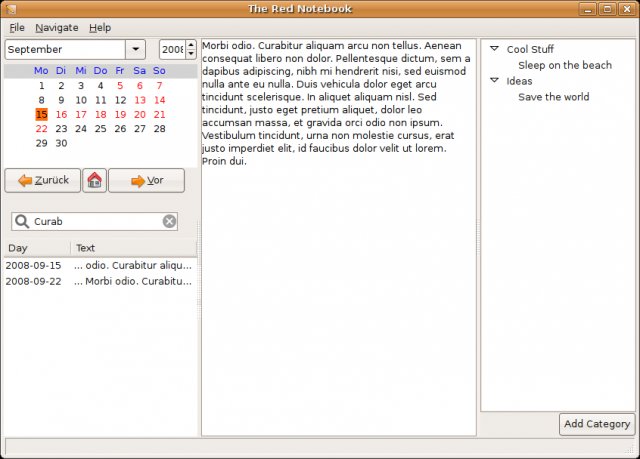Sort results by the Text column header
The height and width of the screenshot is (459, 640).
pyautogui.click(x=133, y=248)
